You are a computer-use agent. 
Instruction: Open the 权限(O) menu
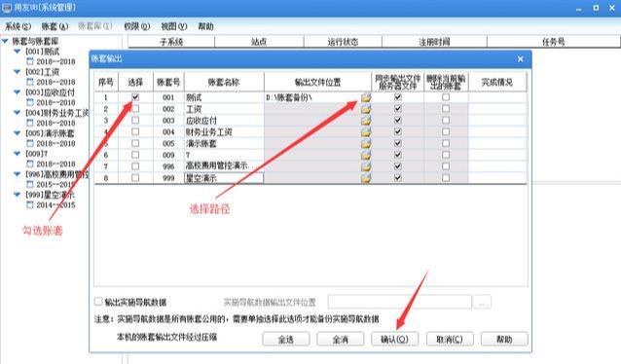pyautogui.click(x=136, y=26)
